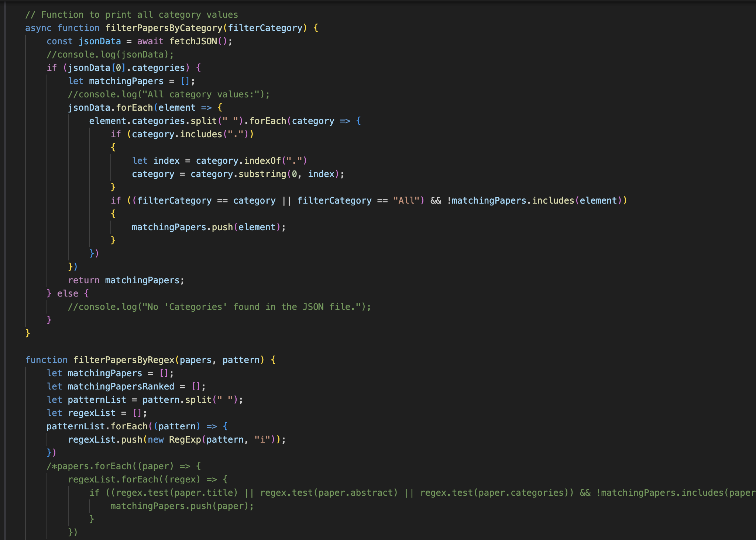Click the category.includes(".") condition
The height and width of the screenshot is (540, 756).
pyautogui.click(x=190, y=134)
